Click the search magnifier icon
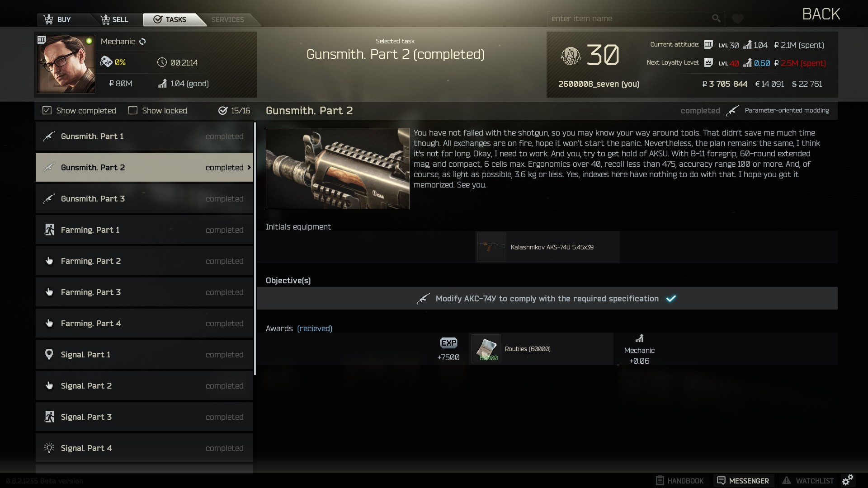868x488 pixels. tap(716, 19)
